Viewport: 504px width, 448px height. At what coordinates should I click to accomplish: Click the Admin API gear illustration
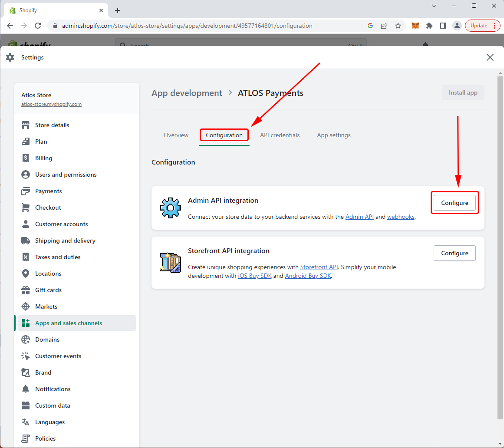pos(170,208)
